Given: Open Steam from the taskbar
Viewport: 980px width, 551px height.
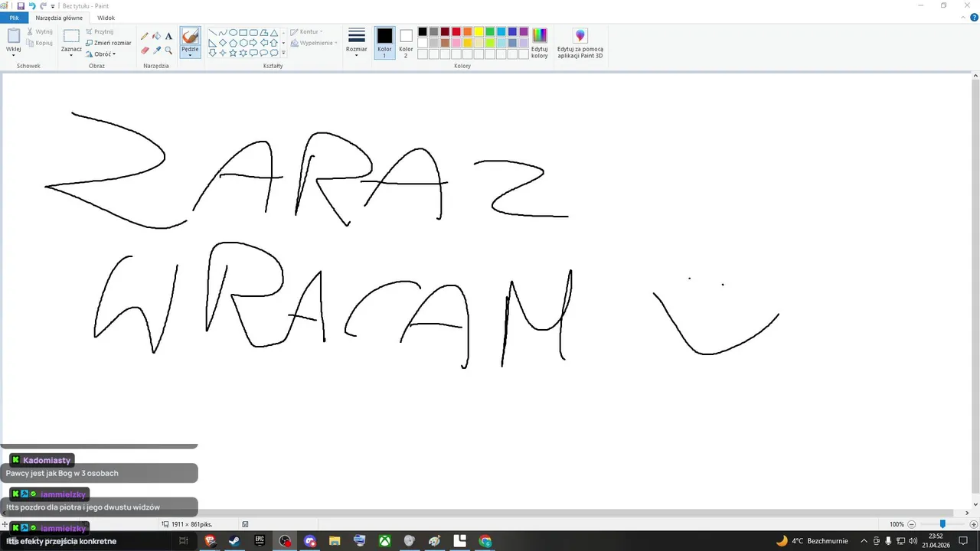Looking at the screenshot, I should (x=234, y=541).
